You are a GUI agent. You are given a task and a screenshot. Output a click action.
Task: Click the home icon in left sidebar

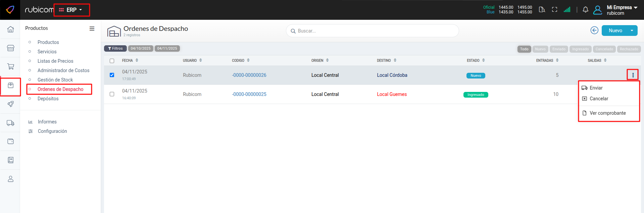tap(10, 29)
